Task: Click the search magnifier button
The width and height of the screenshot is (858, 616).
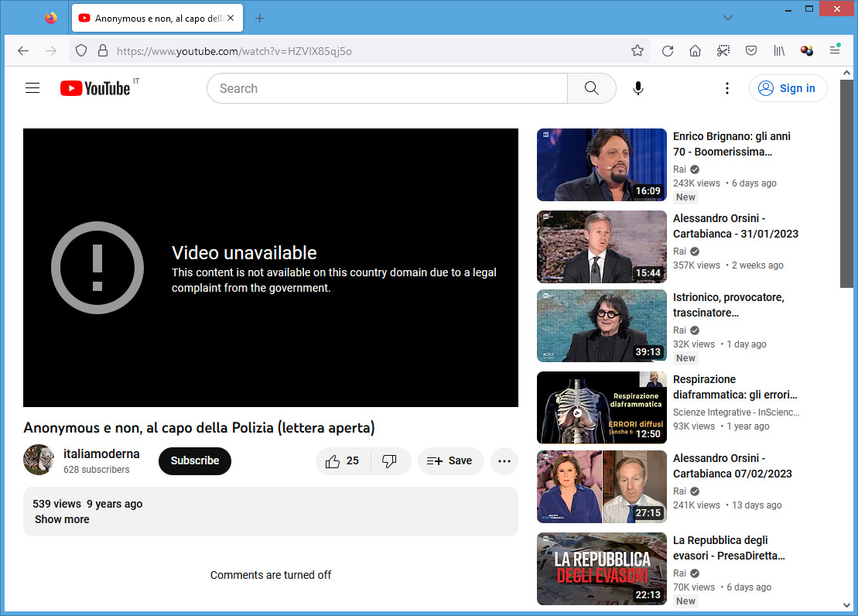Action: (x=591, y=88)
